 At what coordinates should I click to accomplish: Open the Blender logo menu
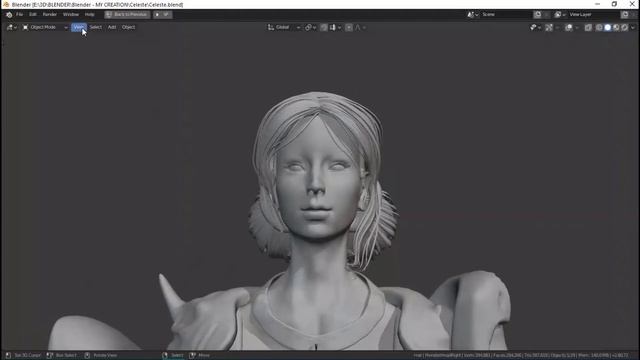tap(9, 15)
